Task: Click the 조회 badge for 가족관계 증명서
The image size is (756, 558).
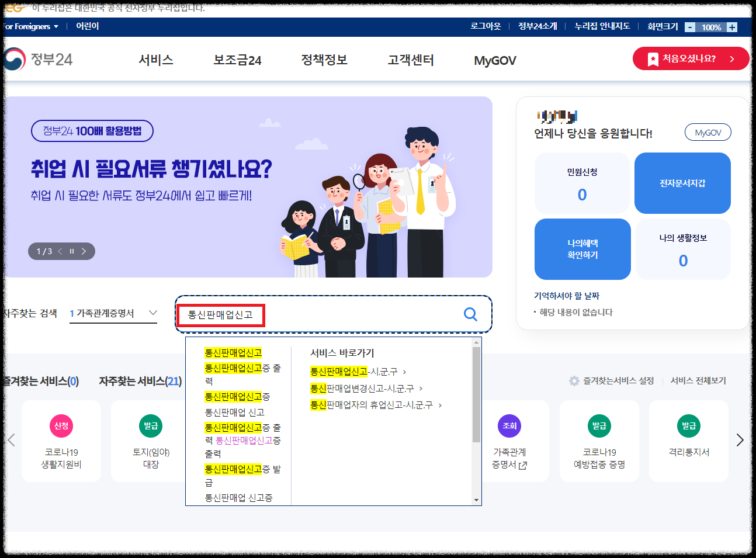Action: pyautogui.click(x=509, y=426)
